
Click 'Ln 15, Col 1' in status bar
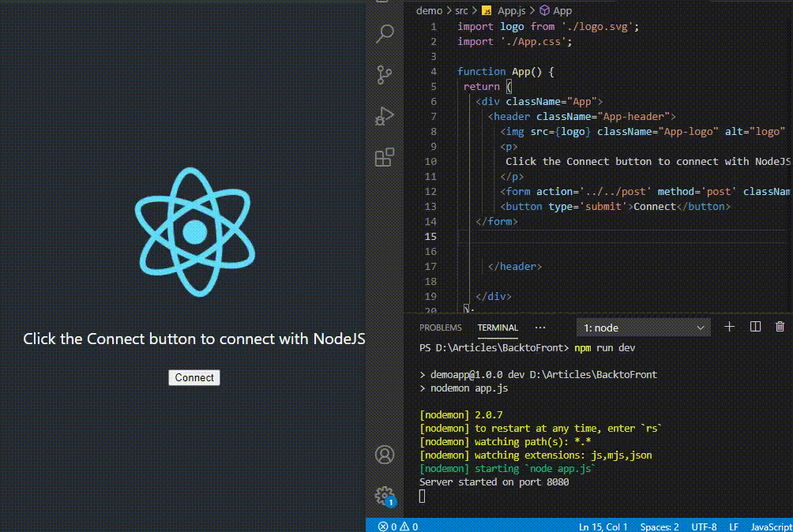603,526
